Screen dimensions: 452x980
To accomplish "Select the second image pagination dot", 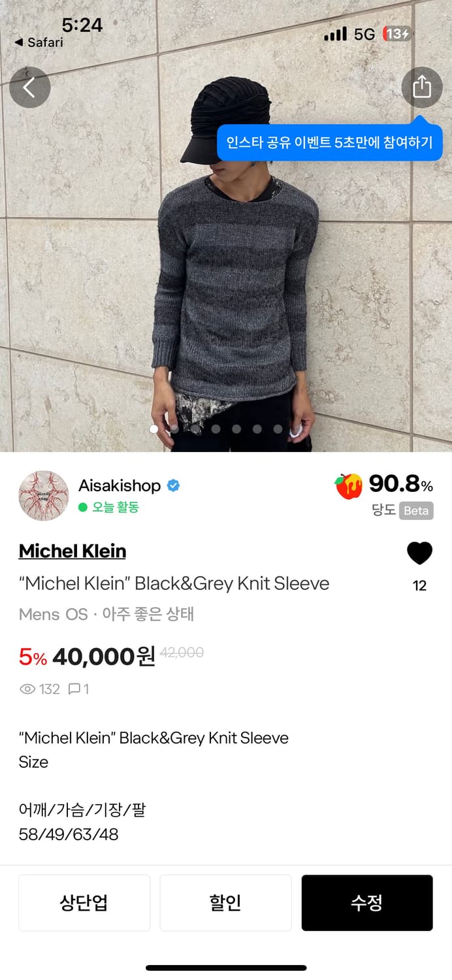I will [174, 429].
